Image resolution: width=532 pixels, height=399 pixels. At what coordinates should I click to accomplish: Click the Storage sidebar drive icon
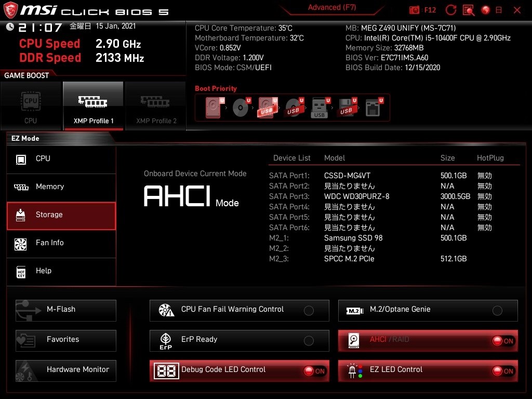click(x=20, y=215)
